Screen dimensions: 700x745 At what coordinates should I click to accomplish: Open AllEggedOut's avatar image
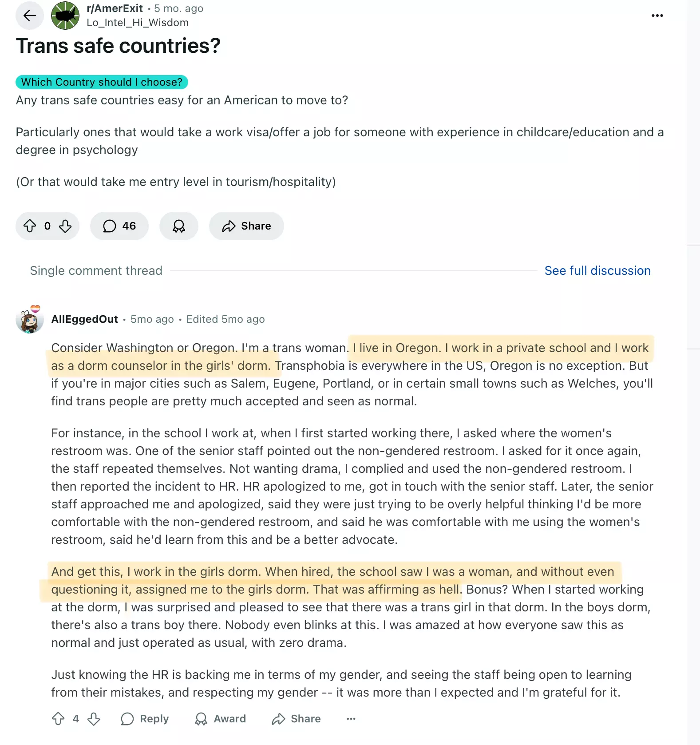(30, 319)
